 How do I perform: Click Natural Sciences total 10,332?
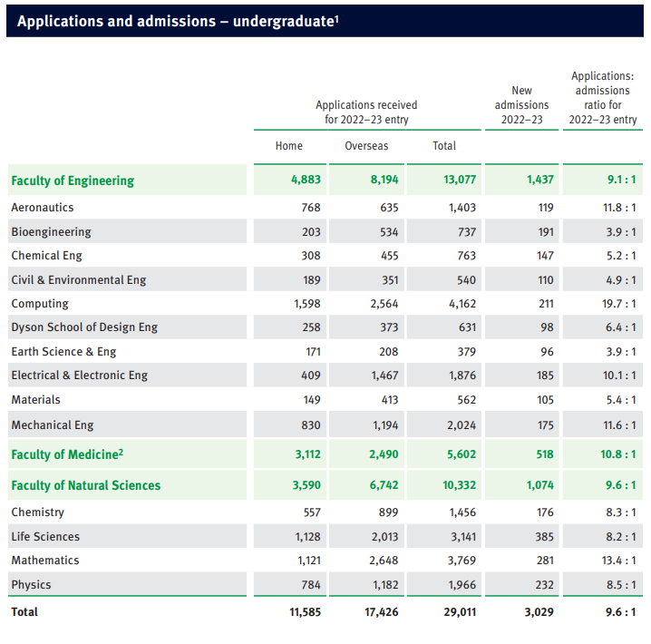[459, 485]
